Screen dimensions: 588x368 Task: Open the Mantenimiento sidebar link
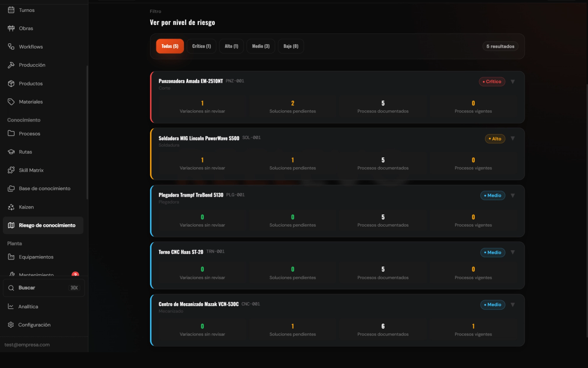coord(43,274)
